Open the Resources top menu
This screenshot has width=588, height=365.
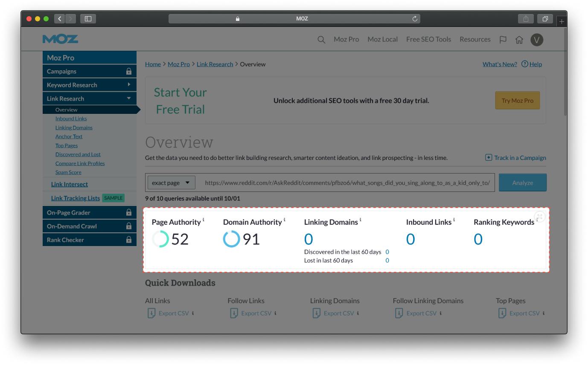(475, 39)
